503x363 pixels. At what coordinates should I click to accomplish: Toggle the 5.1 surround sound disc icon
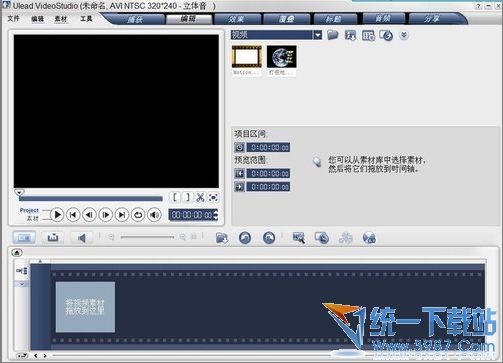pos(369,238)
